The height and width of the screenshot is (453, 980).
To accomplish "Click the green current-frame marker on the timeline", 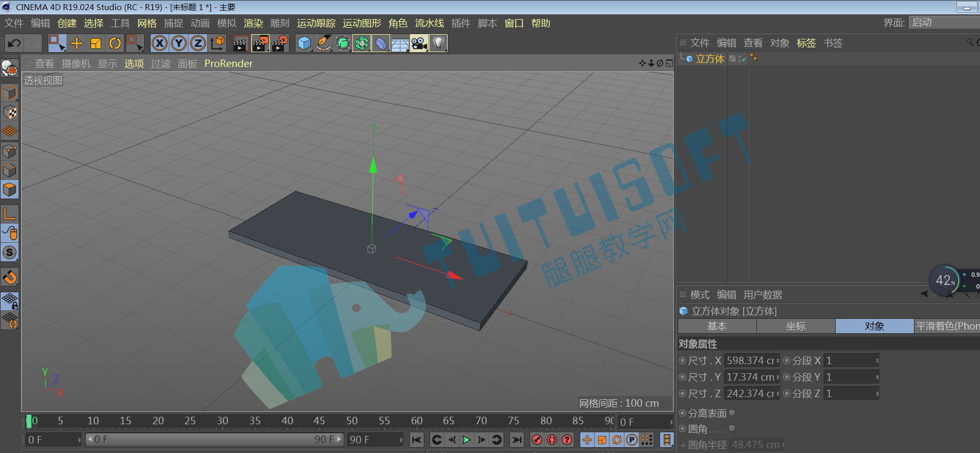I will (x=29, y=421).
